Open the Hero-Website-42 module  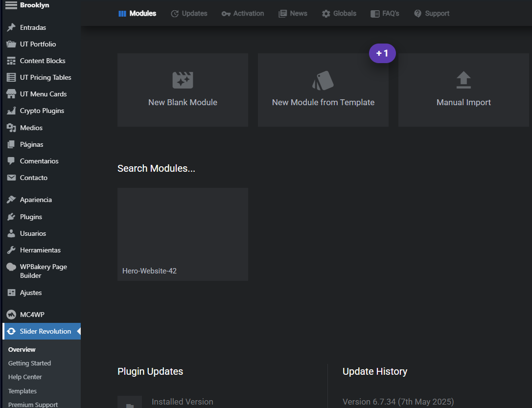[x=183, y=234]
